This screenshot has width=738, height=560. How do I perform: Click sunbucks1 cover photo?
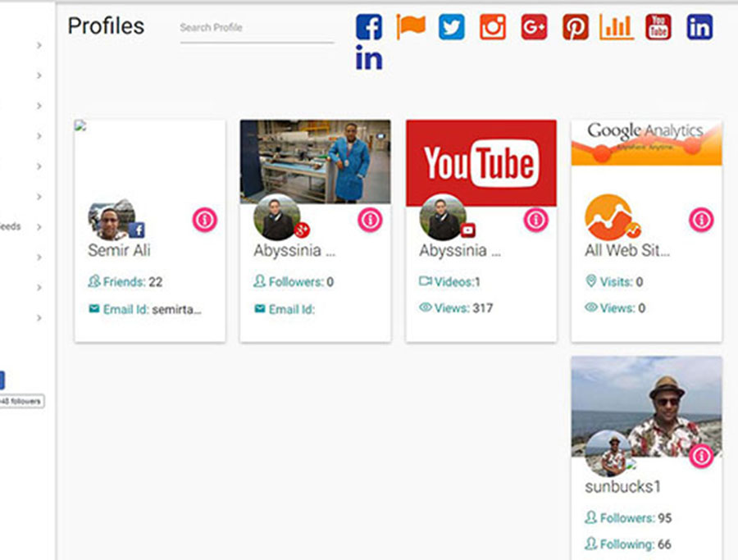(x=647, y=406)
